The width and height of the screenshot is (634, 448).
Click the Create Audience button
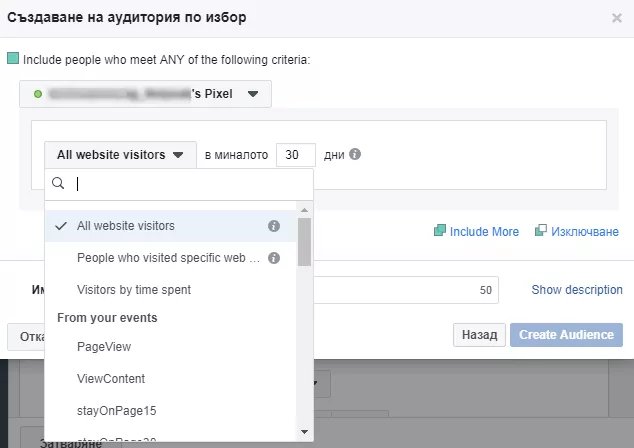566,335
